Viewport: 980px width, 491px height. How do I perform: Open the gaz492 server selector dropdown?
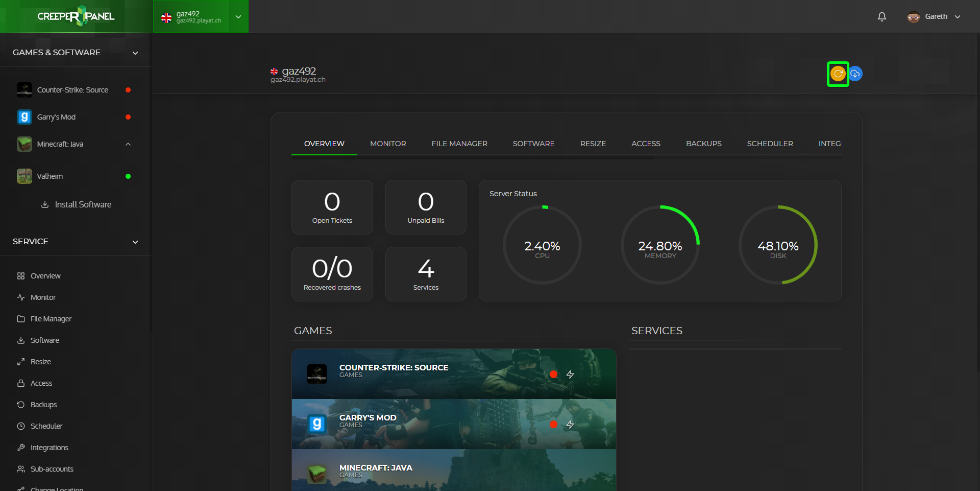(201, 16)
